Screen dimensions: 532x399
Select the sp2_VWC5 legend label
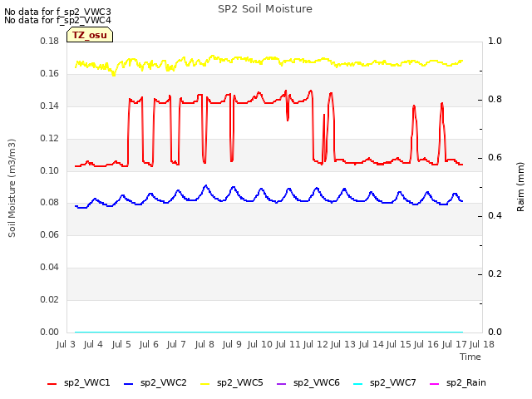[x=240, y=382]
